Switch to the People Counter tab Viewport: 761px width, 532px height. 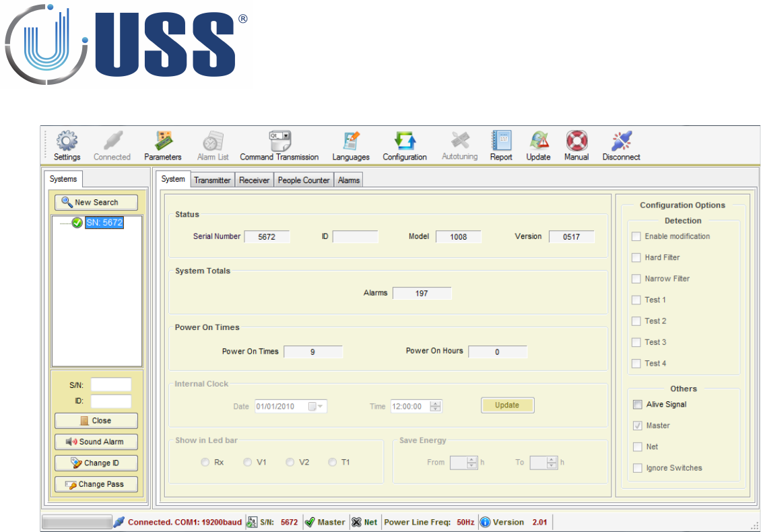(x=304, y=180)
